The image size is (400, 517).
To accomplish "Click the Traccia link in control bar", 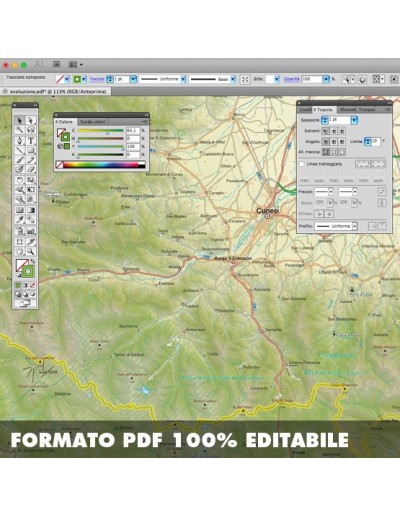I will [x=97, y=79].
